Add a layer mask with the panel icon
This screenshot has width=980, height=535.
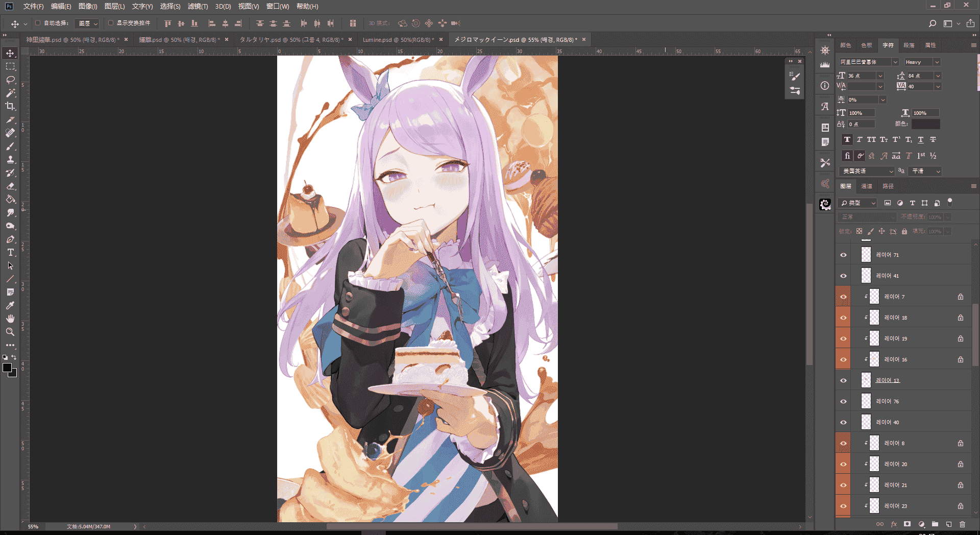[907, 524]
